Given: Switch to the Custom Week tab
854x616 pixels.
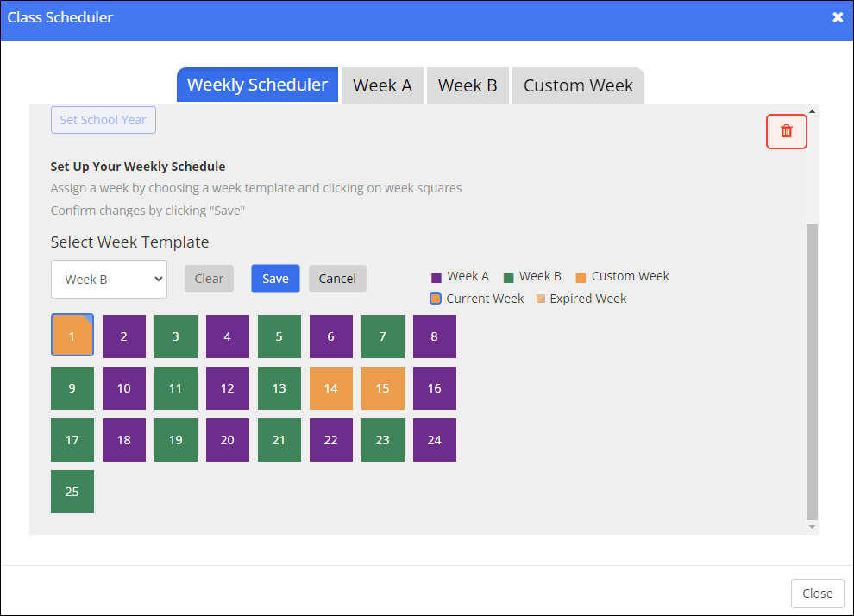Looking at the screenshot, I should click(578, 85).
